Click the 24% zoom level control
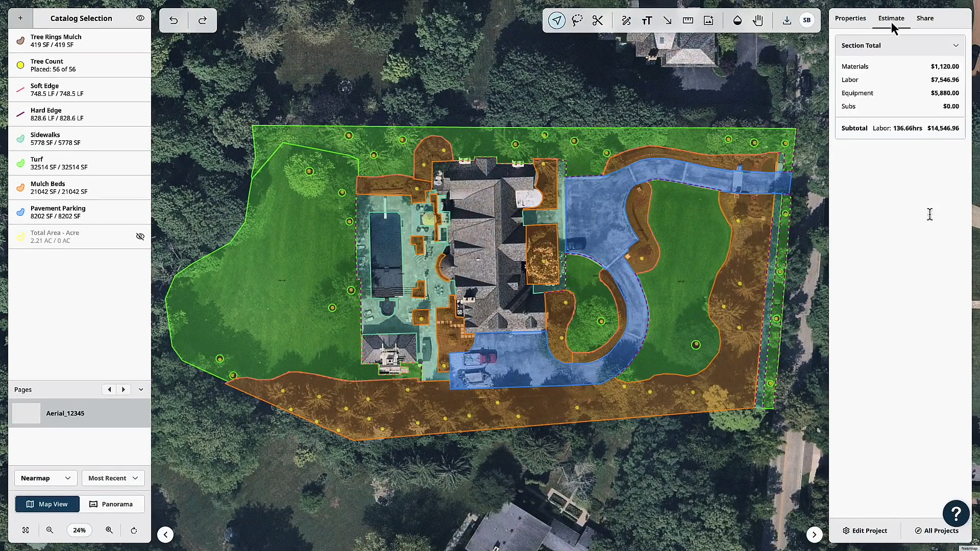The image size is (980, 551). coord(79,530)
